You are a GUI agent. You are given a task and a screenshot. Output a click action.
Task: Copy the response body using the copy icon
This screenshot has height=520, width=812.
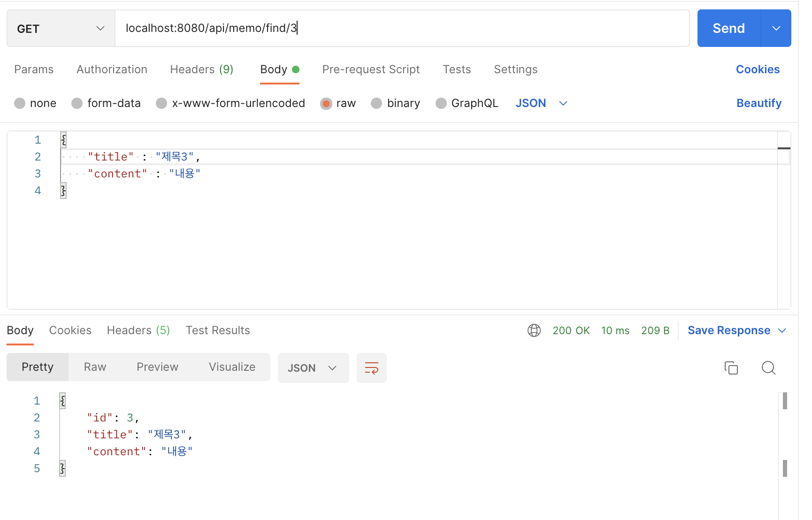tap(731, 368)
